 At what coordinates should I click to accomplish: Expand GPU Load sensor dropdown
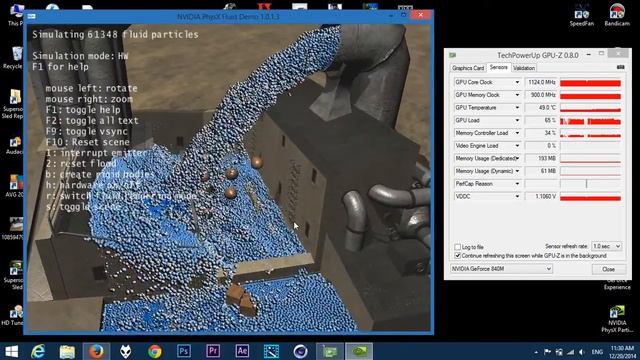point(517,120)
